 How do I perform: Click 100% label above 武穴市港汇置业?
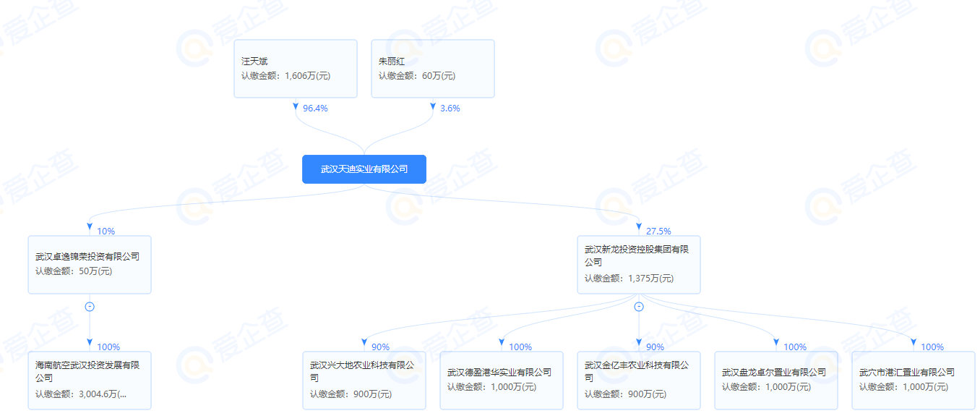tap(932, 347)
